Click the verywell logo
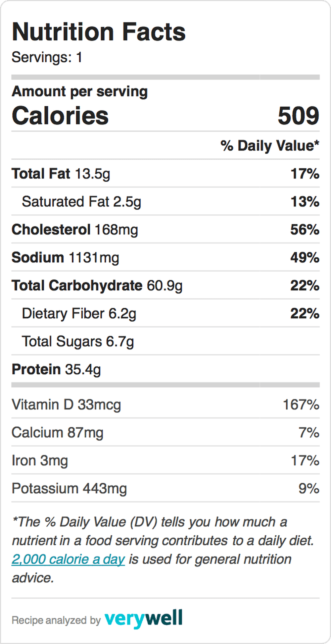 [x=143, y=619]
